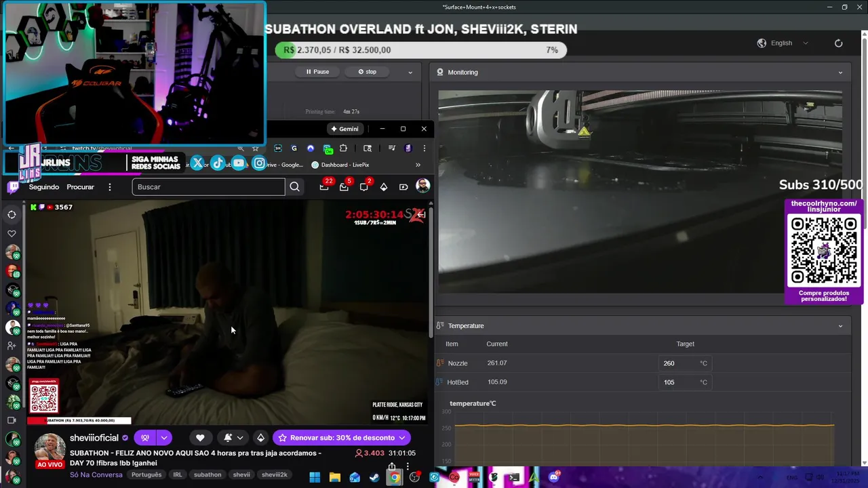Open the notification settings chevron
868x488 pixels.
(x=240, y=438)
